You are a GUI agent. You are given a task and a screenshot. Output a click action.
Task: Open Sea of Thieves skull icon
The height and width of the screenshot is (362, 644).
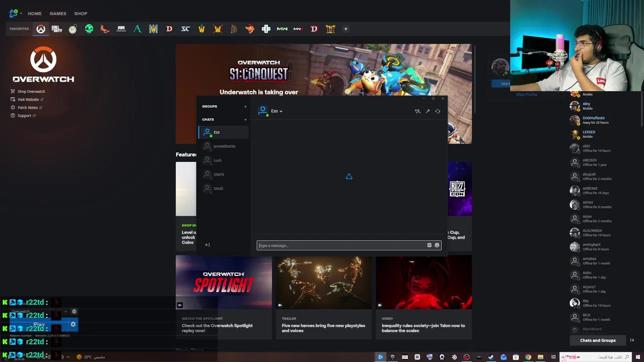[89, 29]
